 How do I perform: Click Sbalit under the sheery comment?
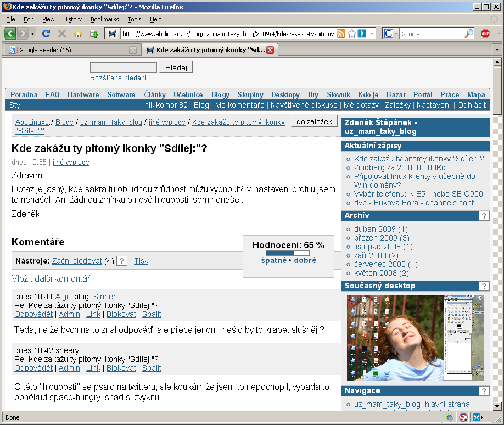click(x=152, y=368)
